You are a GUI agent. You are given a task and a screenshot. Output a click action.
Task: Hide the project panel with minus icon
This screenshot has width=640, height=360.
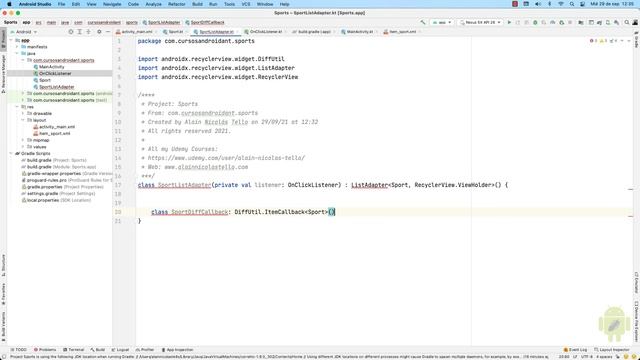tap(108, 32)
